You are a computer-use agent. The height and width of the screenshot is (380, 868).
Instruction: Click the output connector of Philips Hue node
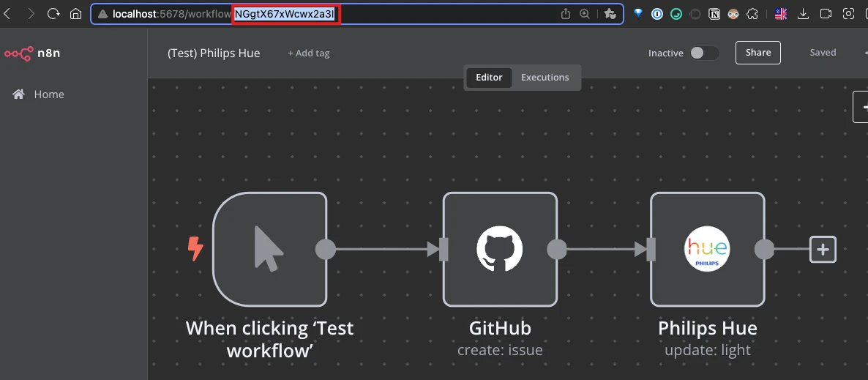(x=765, y=249)
